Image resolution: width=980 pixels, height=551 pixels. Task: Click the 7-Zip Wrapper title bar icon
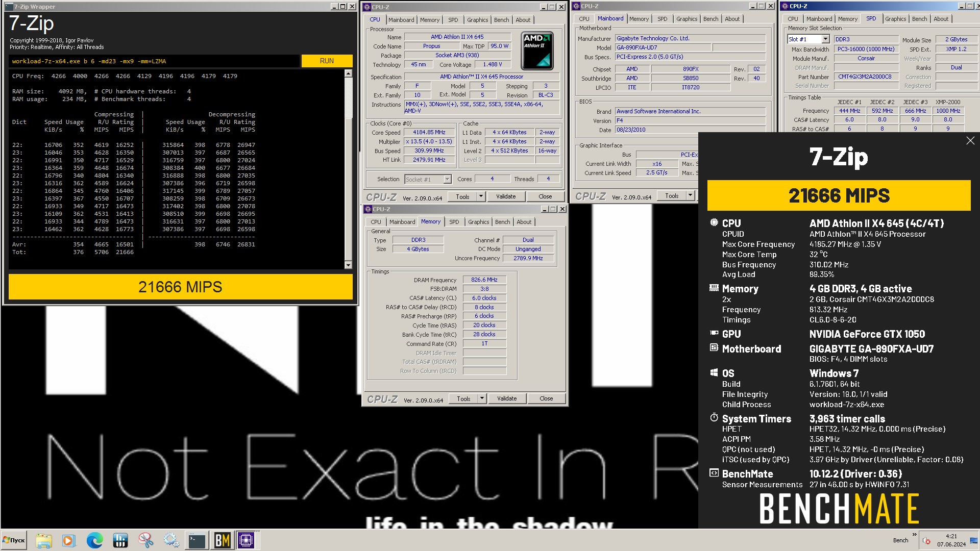pos(9,7)
